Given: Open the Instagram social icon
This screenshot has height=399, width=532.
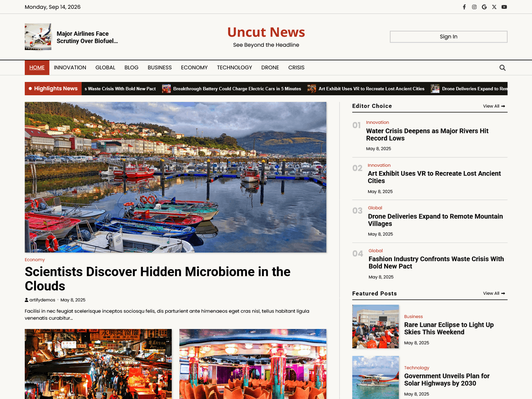Looking at the screenshot, I should [474, 7].
